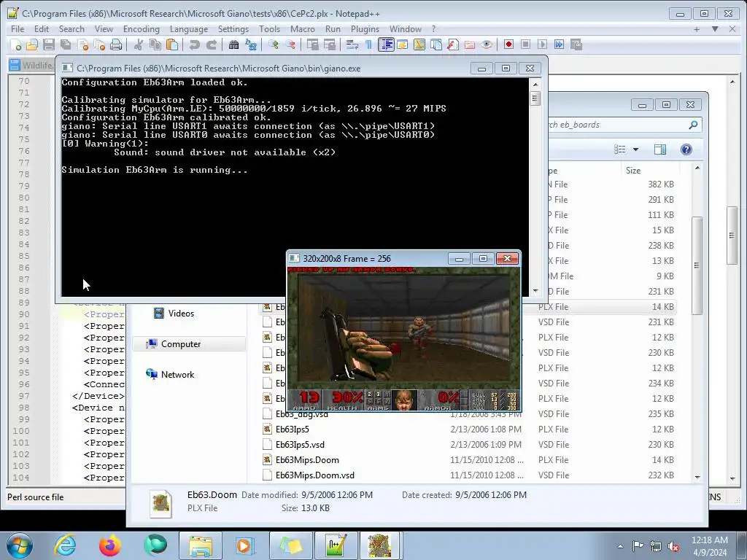The width and height of the screenshot is (747, 560).
Task: Click the Copy toolbar icon
Action: pyautogui.click(x=155, y=44)
